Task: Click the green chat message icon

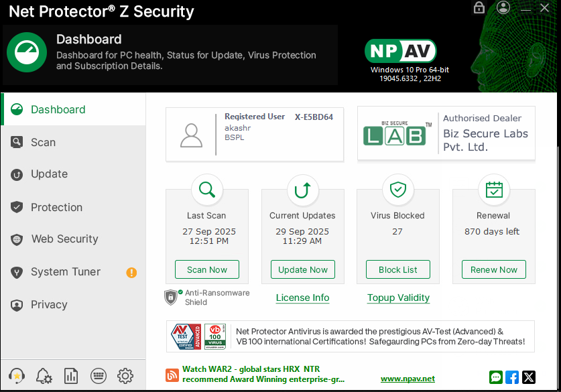Action: [x=496, y=377]
